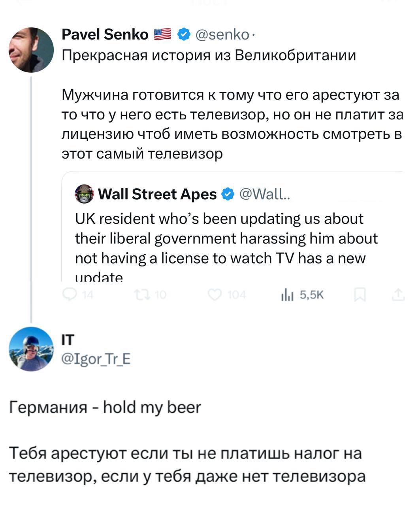Open Pavel Senko's profile picture
The width and height of the screenshot is (420, 506).
[31, 50]
